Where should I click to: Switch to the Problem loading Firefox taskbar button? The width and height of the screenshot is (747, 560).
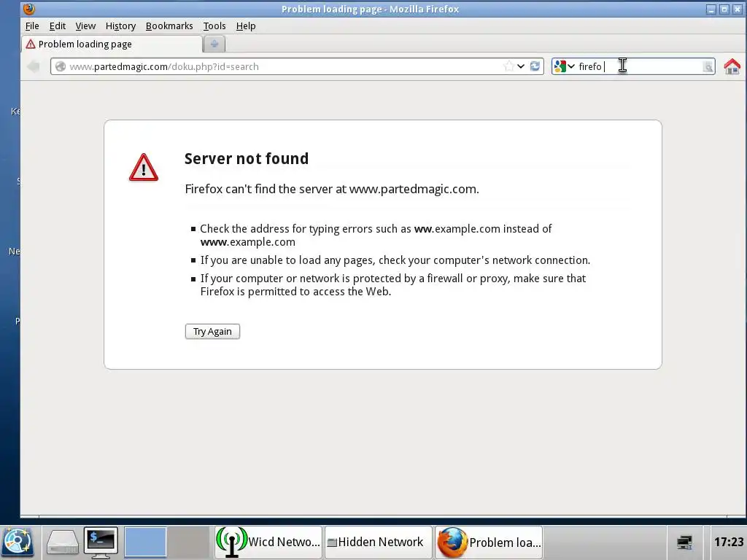point(489,542)
